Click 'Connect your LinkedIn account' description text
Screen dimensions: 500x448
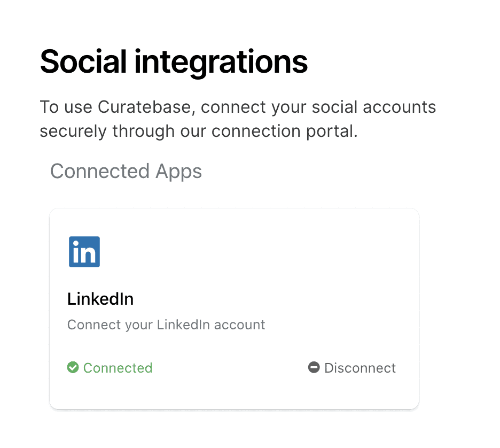click(166, 325)
